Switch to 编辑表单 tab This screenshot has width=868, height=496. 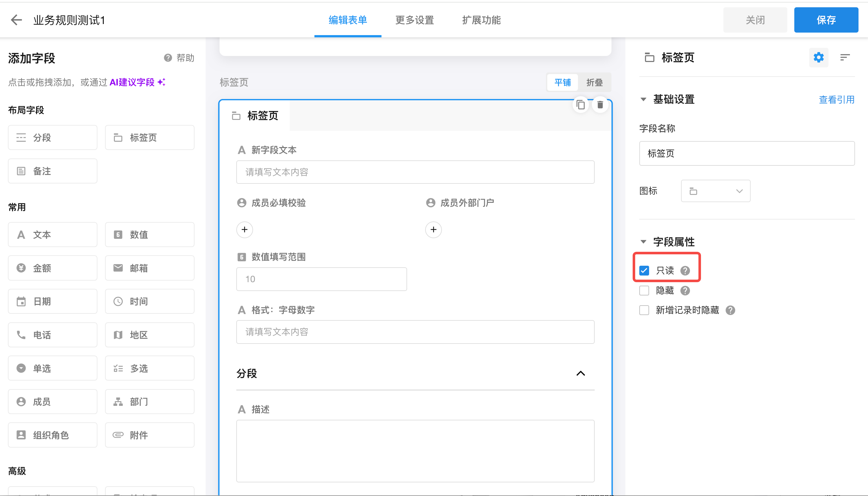pyautogui.click(x=347, y=20)
